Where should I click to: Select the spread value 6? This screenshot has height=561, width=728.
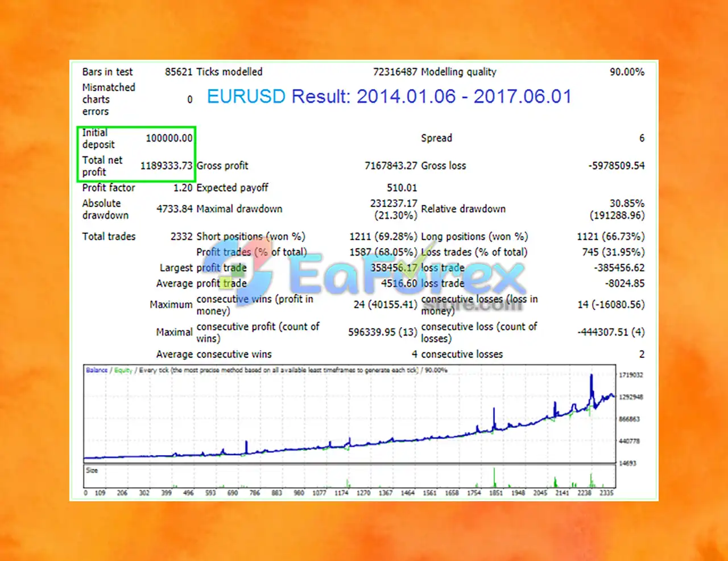642,138
